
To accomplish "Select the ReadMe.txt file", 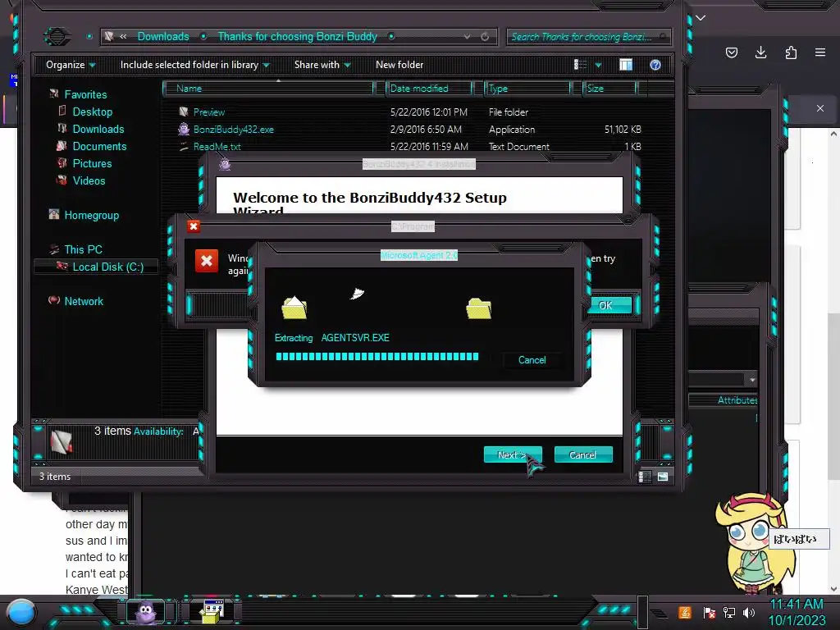I will (217, 146).
